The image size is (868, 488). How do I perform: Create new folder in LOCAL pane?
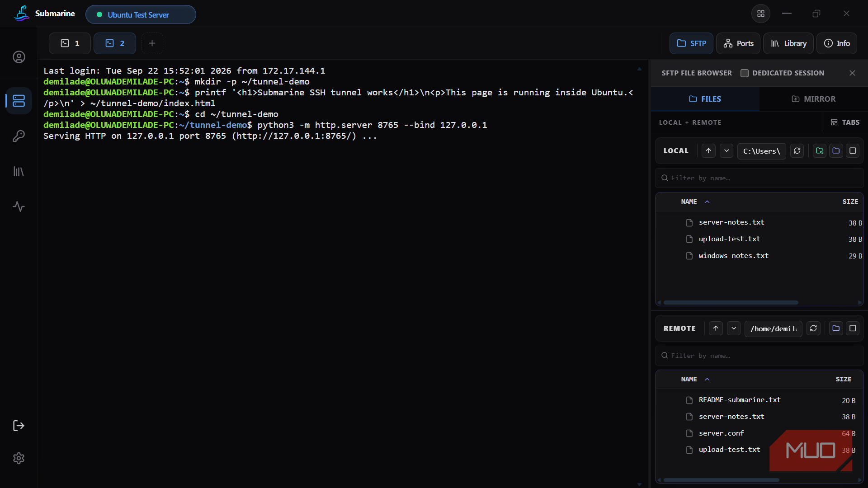836,150
